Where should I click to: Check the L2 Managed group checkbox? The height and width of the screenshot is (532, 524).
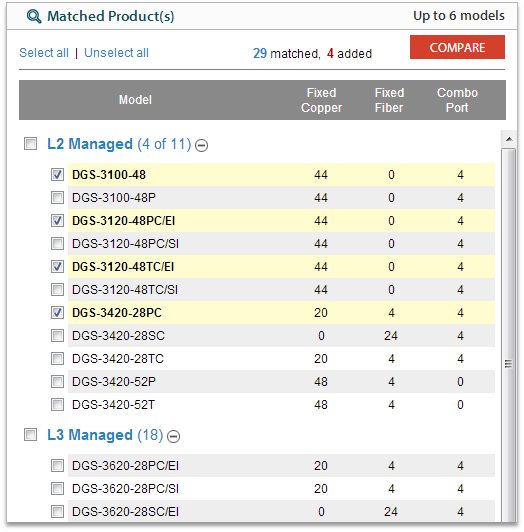click(x=31, y=144)
